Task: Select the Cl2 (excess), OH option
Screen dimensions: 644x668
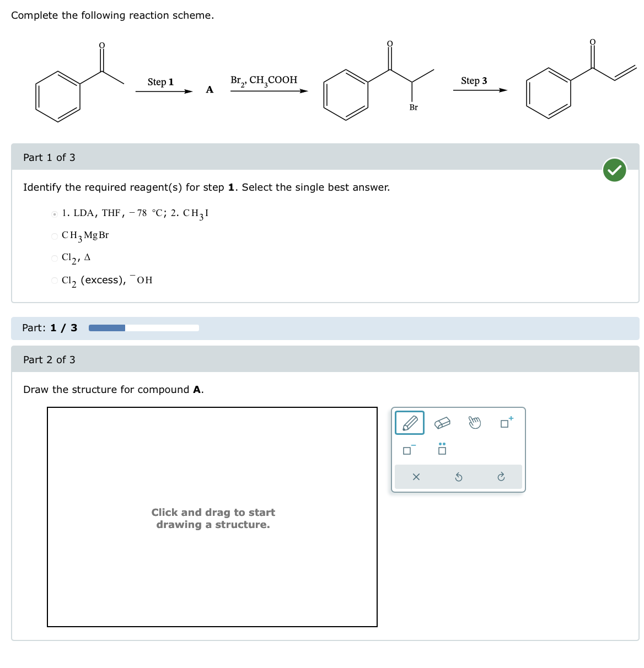Action: (x=54, y=280)
